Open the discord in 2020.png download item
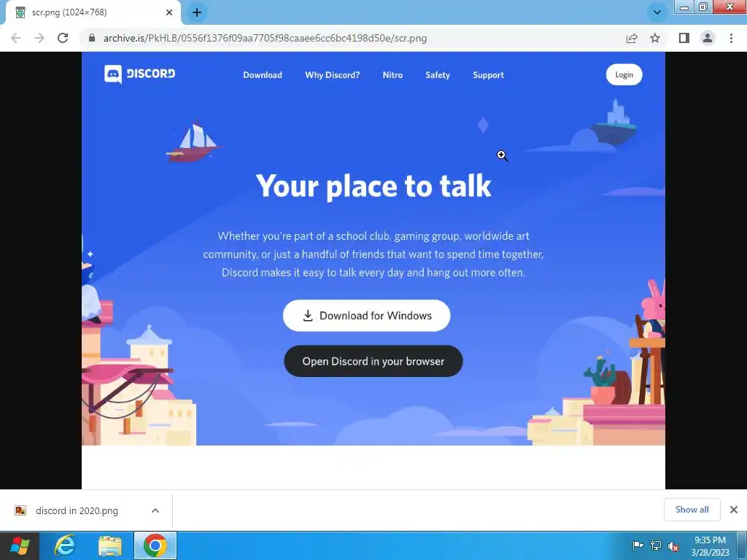Screen dimensions: 747x560 coord(76,510)
